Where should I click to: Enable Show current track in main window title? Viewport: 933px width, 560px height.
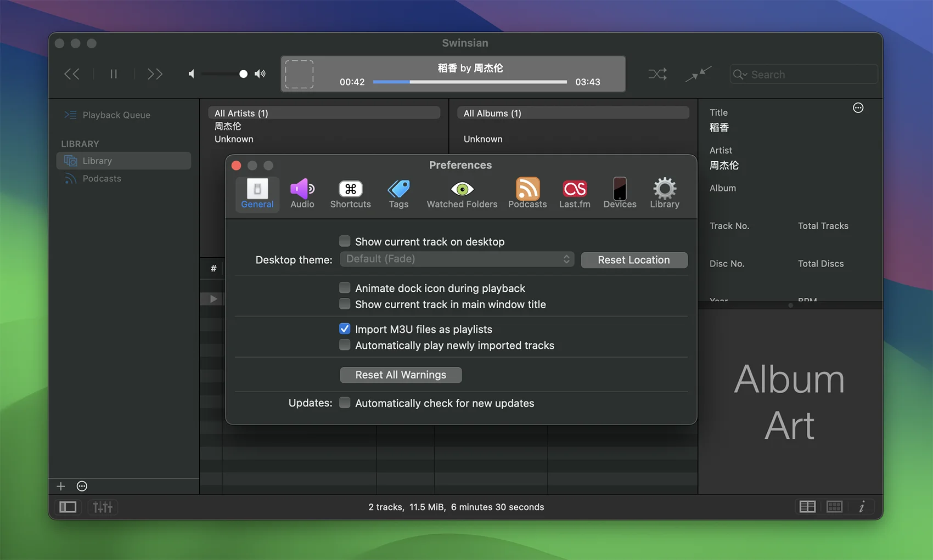click(345, 304)
